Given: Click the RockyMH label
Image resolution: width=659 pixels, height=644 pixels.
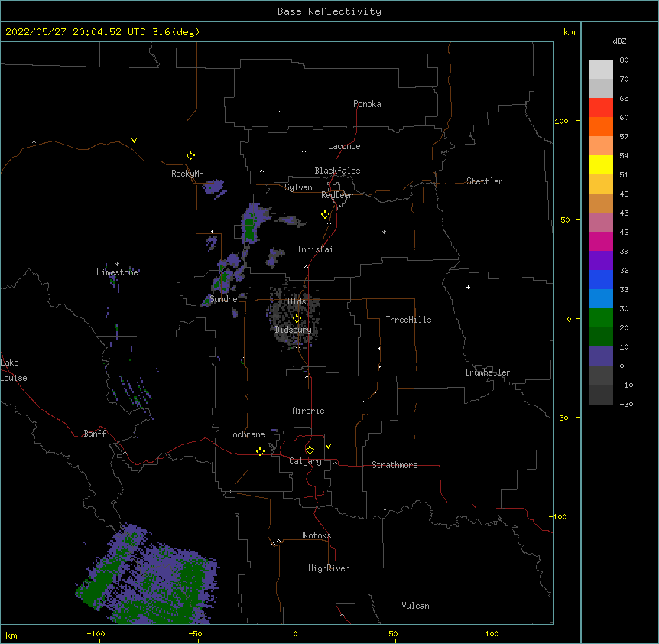Looking at the screenshot, I should [x=187, y=174].
